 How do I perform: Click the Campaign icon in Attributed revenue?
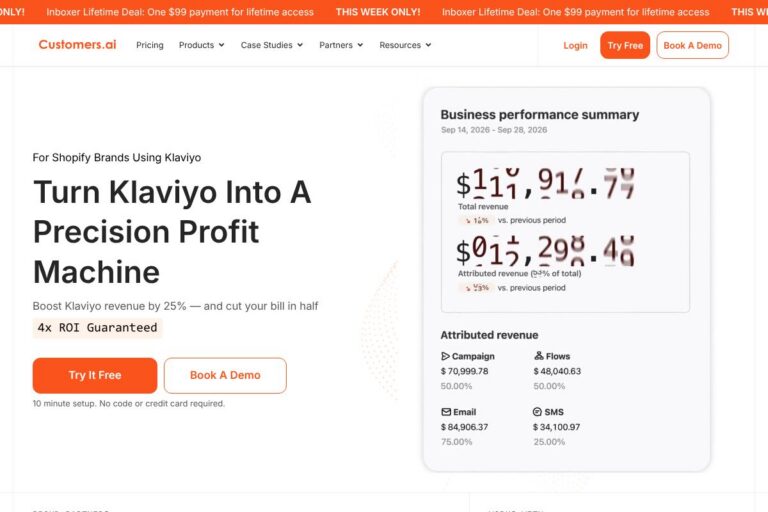[x=446, y=356]
